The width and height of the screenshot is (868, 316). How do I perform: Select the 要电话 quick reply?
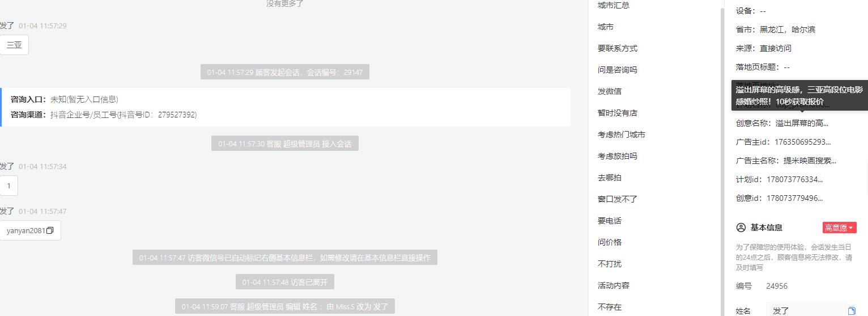point(610,221)
